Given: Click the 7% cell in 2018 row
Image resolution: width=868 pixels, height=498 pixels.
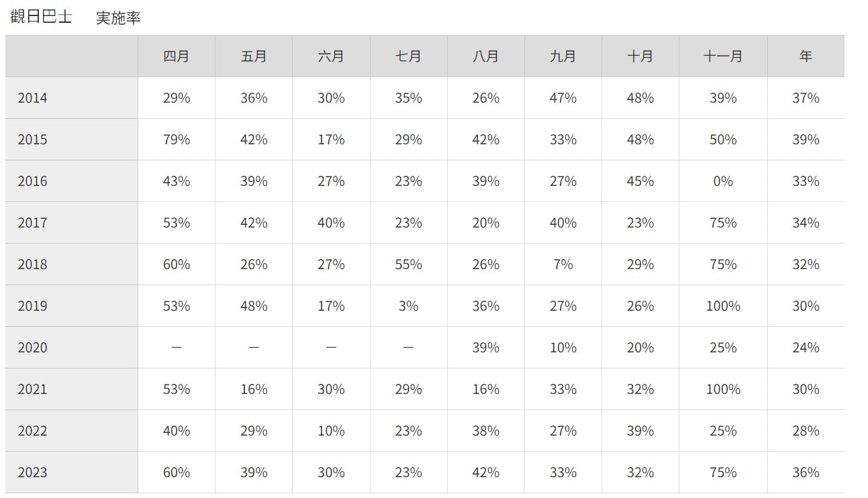Looking at the screenshot, I should [563, 264].
